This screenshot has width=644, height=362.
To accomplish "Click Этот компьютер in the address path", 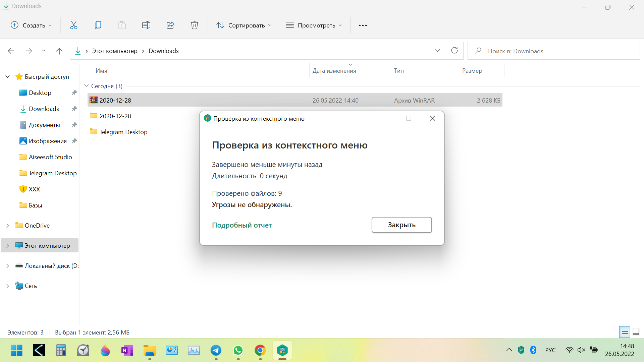I will [x=115, y=51].
